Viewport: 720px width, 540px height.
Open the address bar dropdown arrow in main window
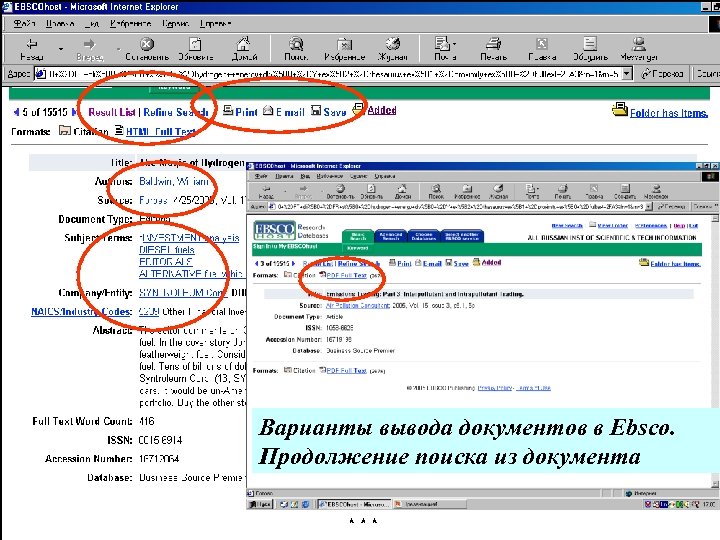point(627,74)
